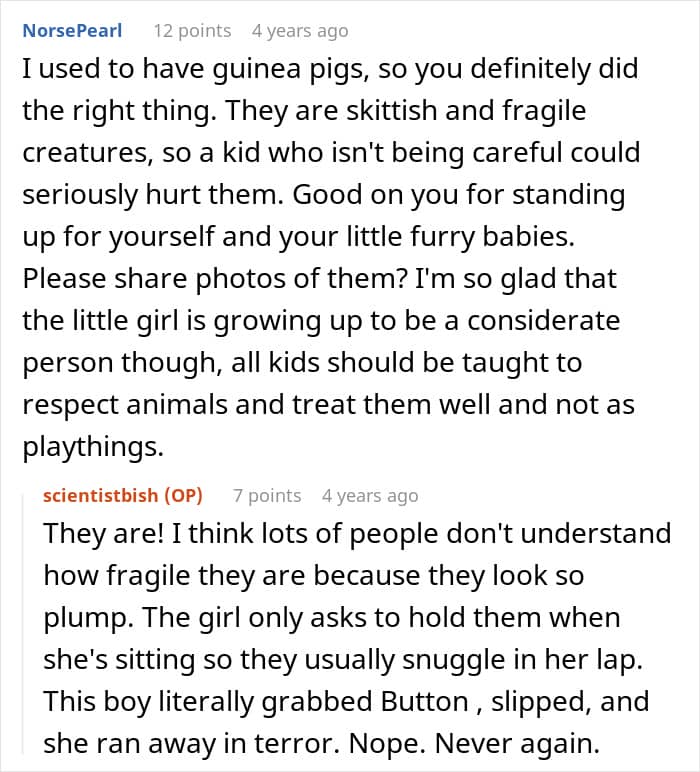Screen dimensions: 700x772
Task: Click the (OP) tag beside scientistbish
Action: (x=183, y=495)
